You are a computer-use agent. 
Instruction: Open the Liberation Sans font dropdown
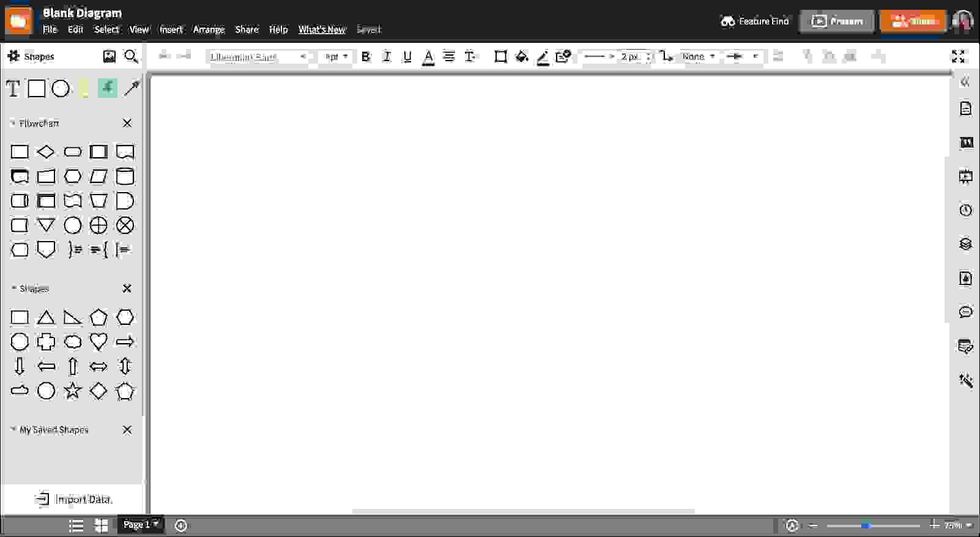coord(259,57)
